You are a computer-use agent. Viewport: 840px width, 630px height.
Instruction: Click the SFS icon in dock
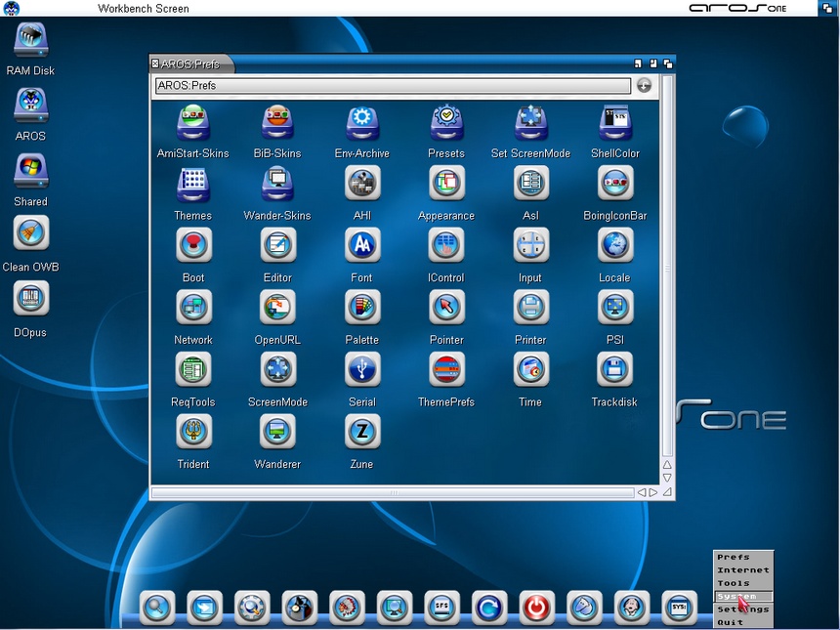pos(441,608)
